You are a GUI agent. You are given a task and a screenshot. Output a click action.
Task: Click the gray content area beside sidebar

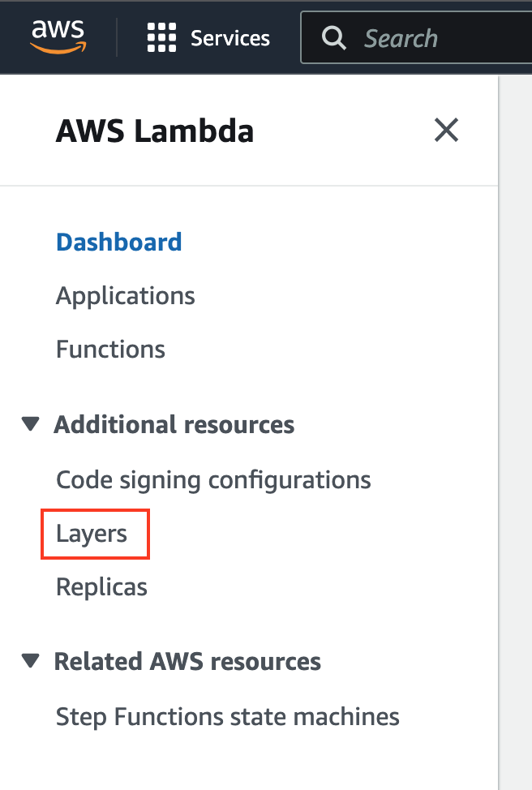(x=516, y=432)
